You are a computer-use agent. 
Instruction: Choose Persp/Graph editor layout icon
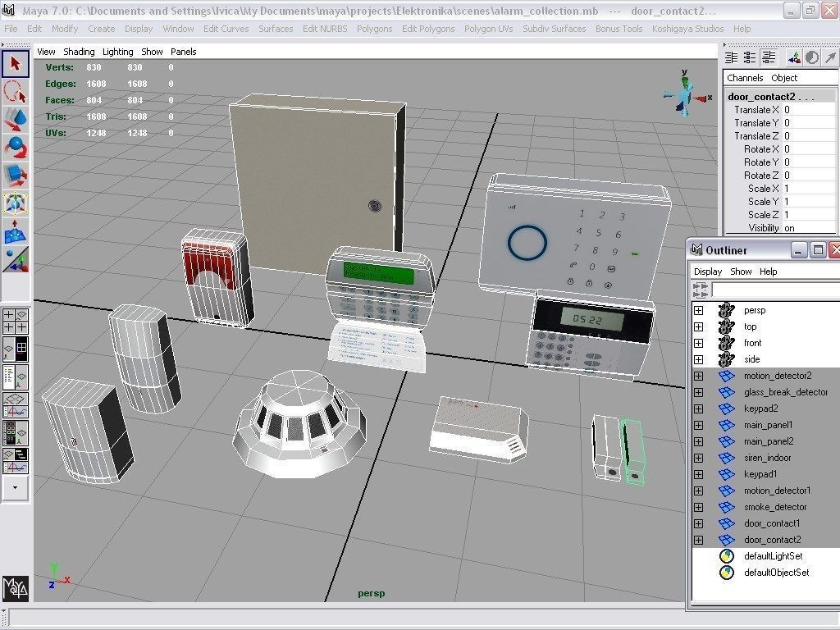point(15,405)
